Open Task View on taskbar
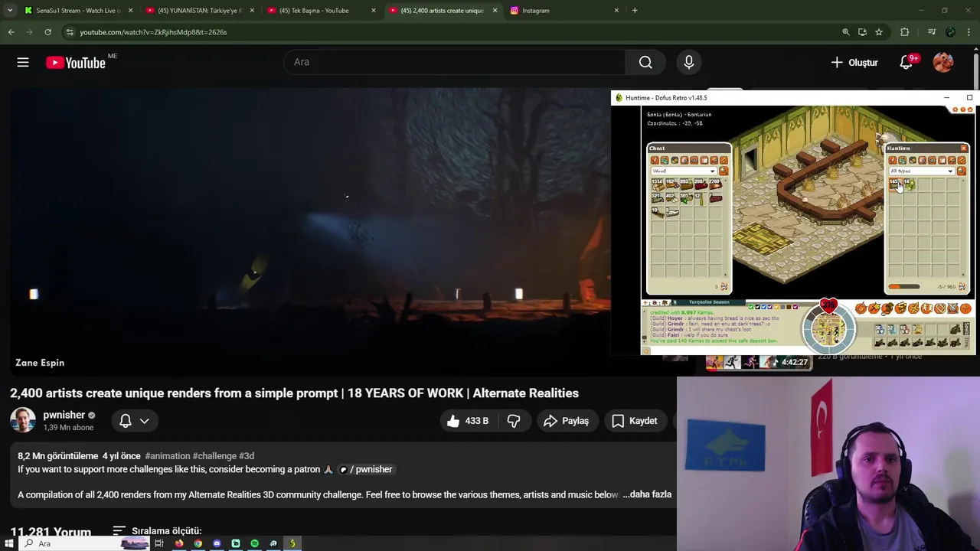980x551 pixels. point(159,543)
